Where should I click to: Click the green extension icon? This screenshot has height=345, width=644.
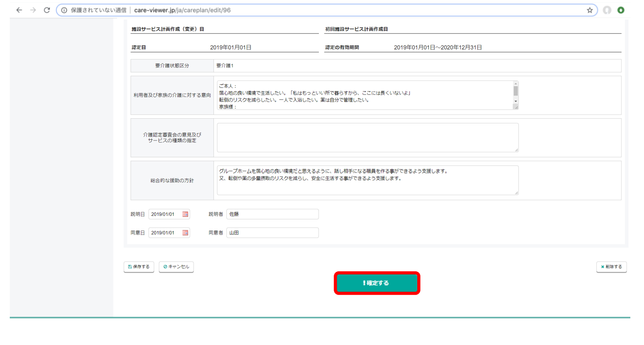coord(621,10)
